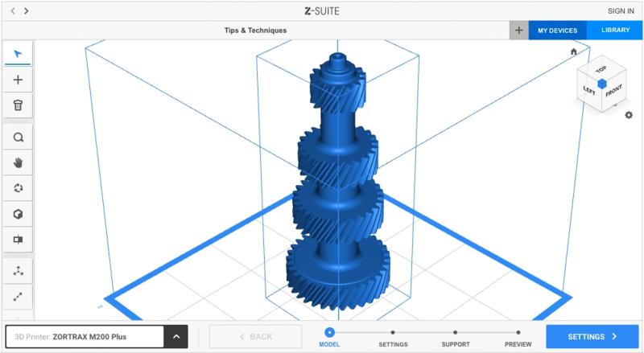This screenshot has height=353, width=644.
Task: Open the ZORTRAX M200 Plus printer field
Action: [x=85, y=337]
